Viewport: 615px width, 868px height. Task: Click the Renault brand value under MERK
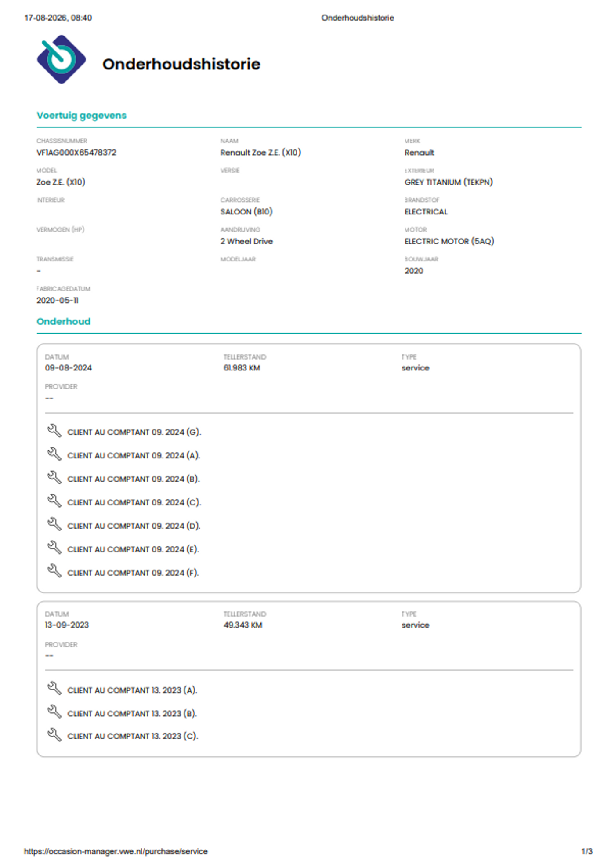coord(419,153)
